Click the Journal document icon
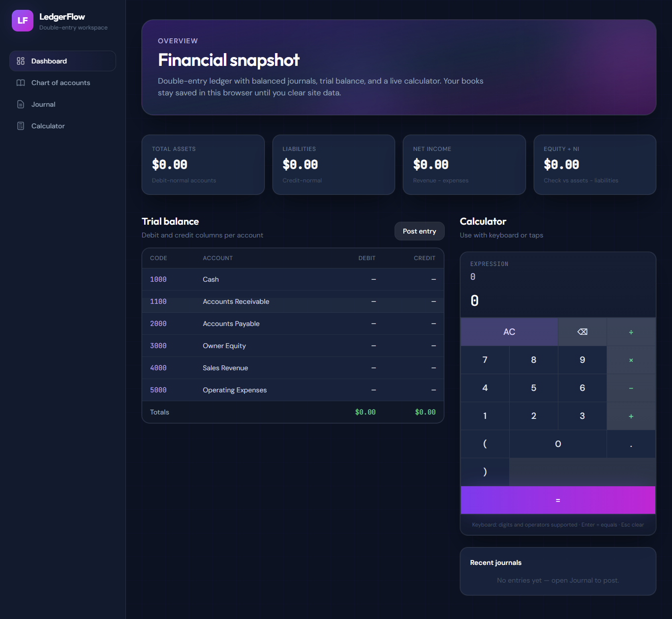This screenshot has width=672, height=619. [x=21, y=104]
